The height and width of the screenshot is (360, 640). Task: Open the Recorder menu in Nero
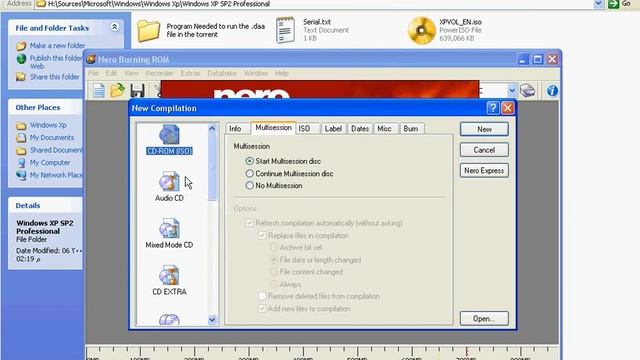(x=159, y=73)
